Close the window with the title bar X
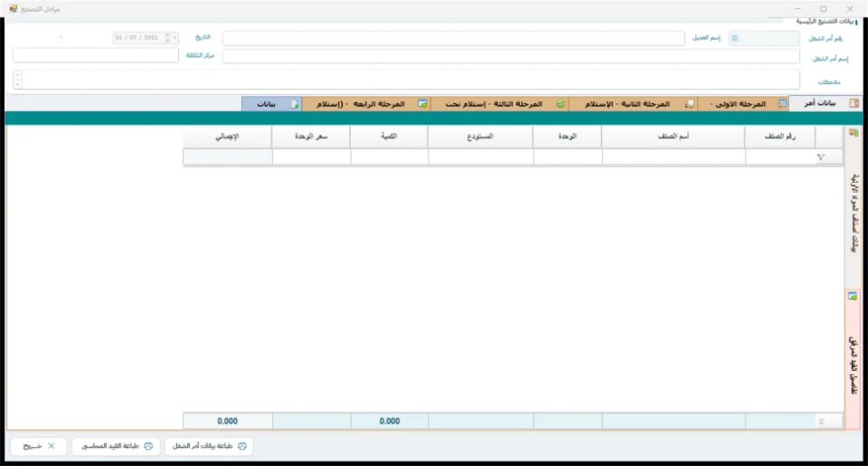Viewport: 868px width, 466px height. (x=850, y=9)
